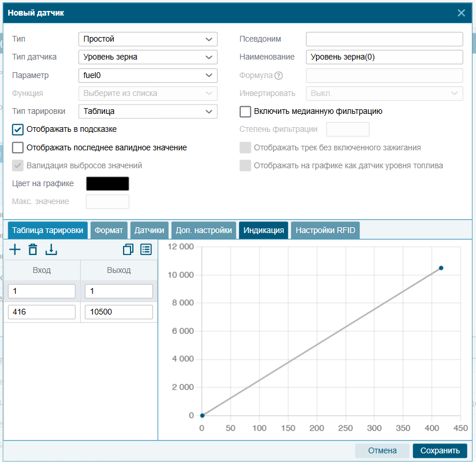This screenshot has height=462, width=476.
Task: Click disabled Валидация выбросов значений checkbox
Action: point(17,165)
